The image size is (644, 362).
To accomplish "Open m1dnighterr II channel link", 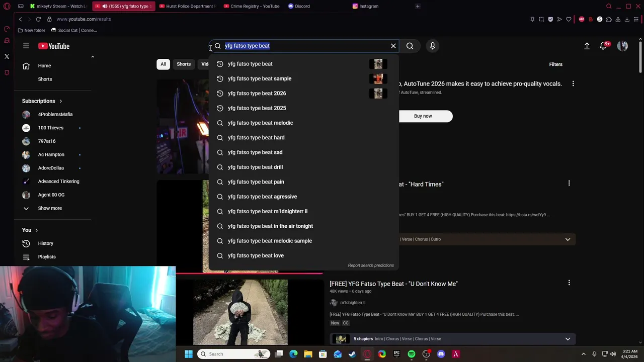I will pos(353,303).
